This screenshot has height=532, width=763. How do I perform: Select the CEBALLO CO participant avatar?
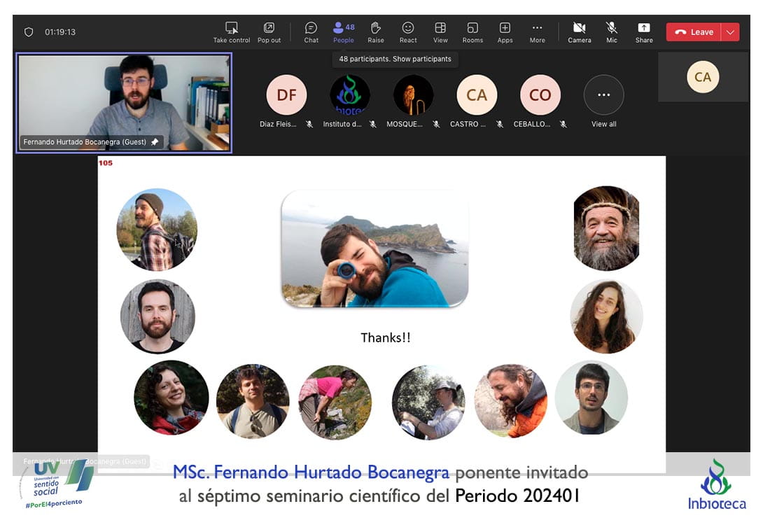[x=540, y=95]
